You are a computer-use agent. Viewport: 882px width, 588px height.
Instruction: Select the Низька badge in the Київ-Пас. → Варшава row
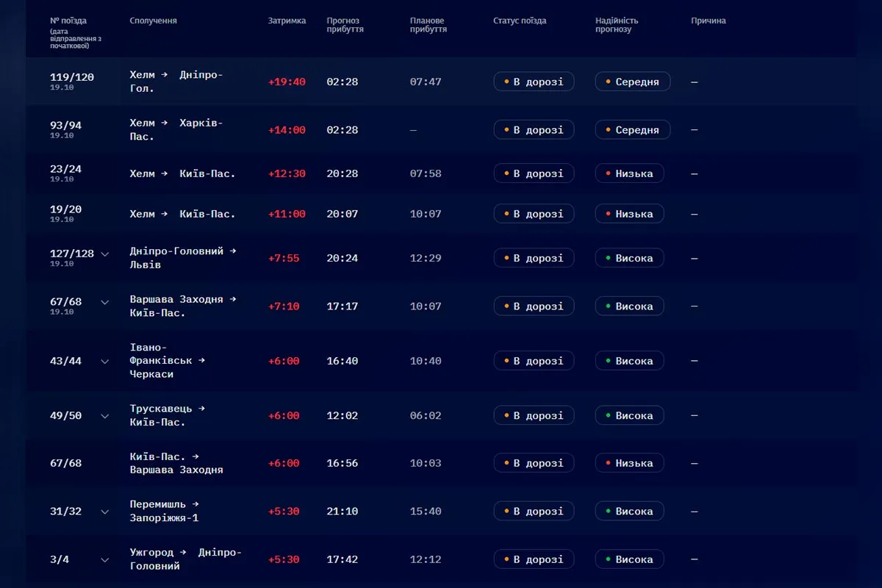point(629,463)
